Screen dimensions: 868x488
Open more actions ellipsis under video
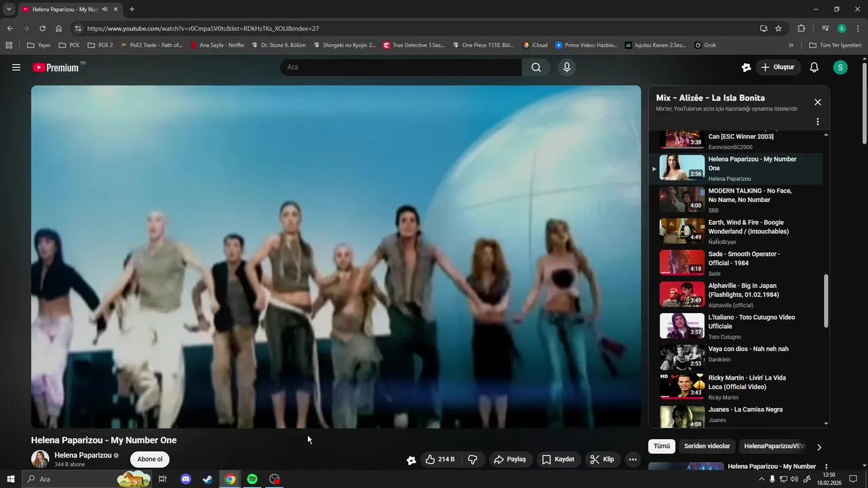pyautogui.click(x=633, y=460)
